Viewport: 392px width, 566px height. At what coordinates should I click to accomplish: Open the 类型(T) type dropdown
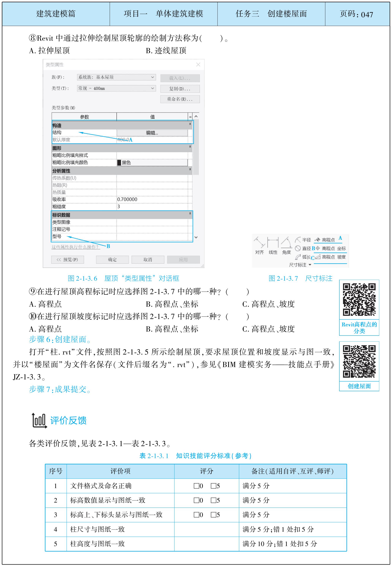tap(116, 88)
